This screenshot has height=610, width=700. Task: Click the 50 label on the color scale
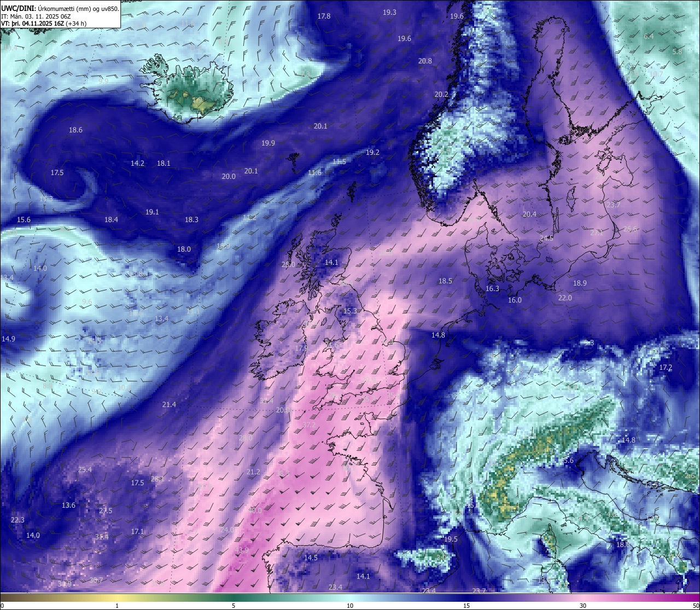point(695,606)
